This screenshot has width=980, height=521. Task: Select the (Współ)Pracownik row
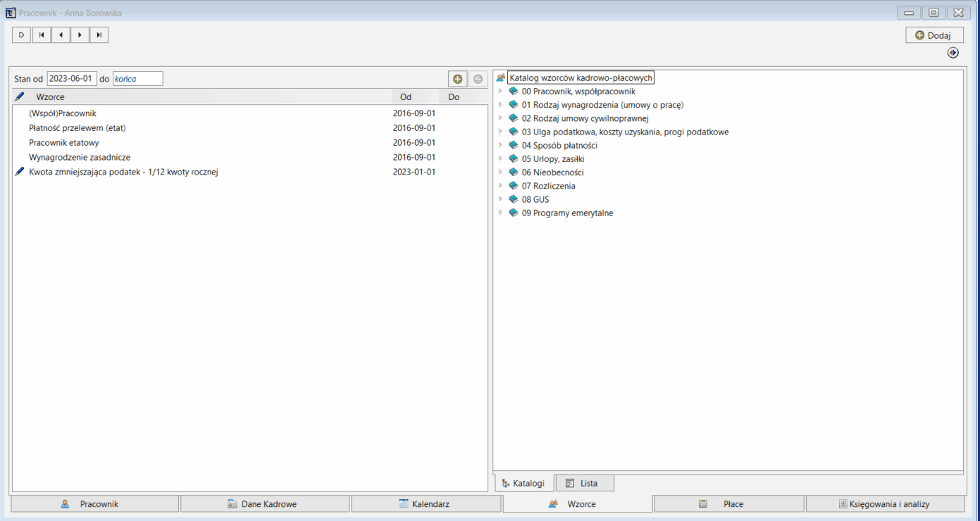[x=250, y=113]
